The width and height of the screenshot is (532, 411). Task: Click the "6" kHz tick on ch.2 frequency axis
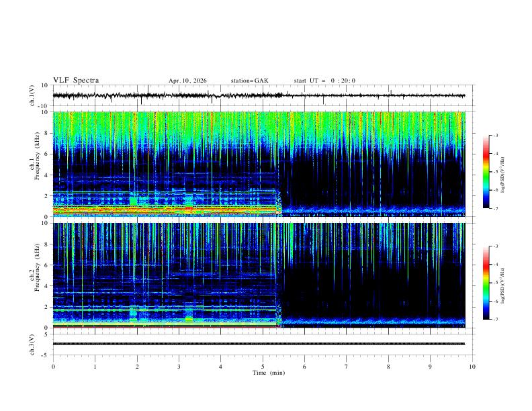(47, 265)
